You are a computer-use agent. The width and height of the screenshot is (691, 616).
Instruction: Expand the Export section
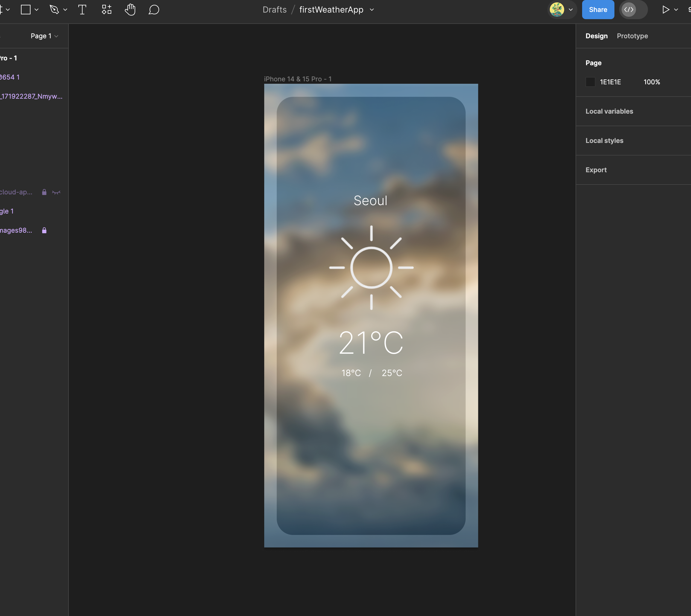pyautogui.click(x=596, y=170)
